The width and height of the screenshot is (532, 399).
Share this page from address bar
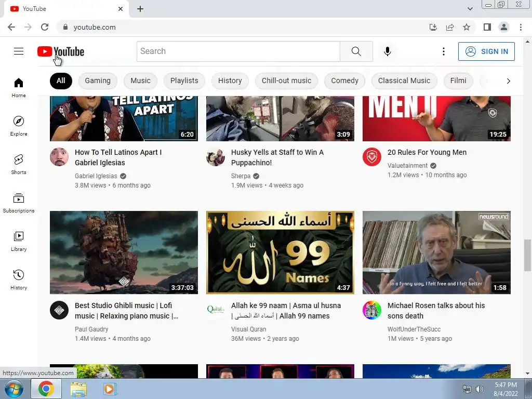click(450, 27)
